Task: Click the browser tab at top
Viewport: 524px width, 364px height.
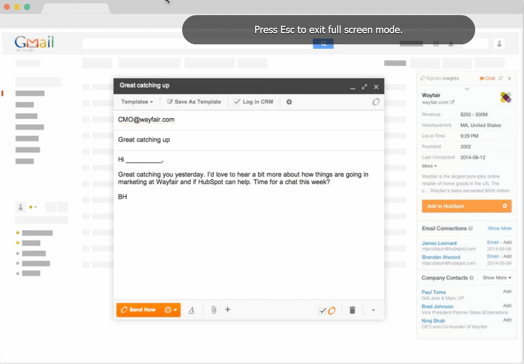Action: (x=76, y=8)
